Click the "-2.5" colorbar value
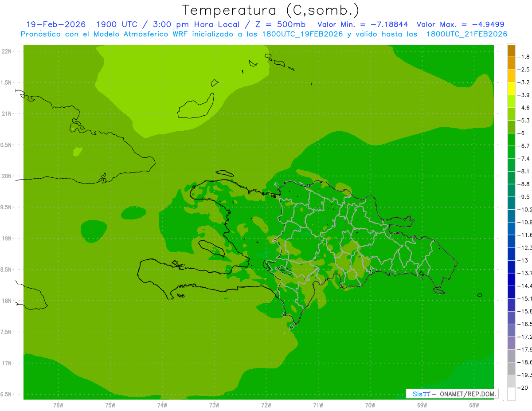Image resolution: width=532 pixels, height=411 pixels. click(x=524, y=70)
